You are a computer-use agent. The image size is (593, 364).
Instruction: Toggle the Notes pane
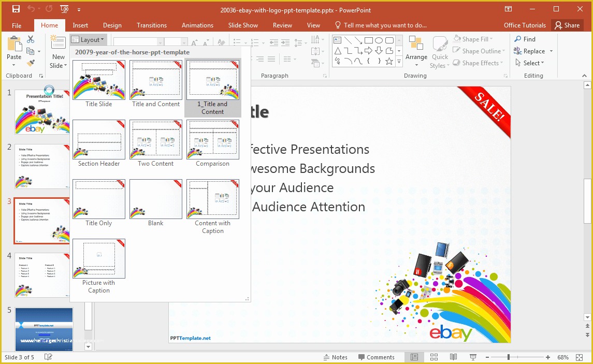[336, 357]
